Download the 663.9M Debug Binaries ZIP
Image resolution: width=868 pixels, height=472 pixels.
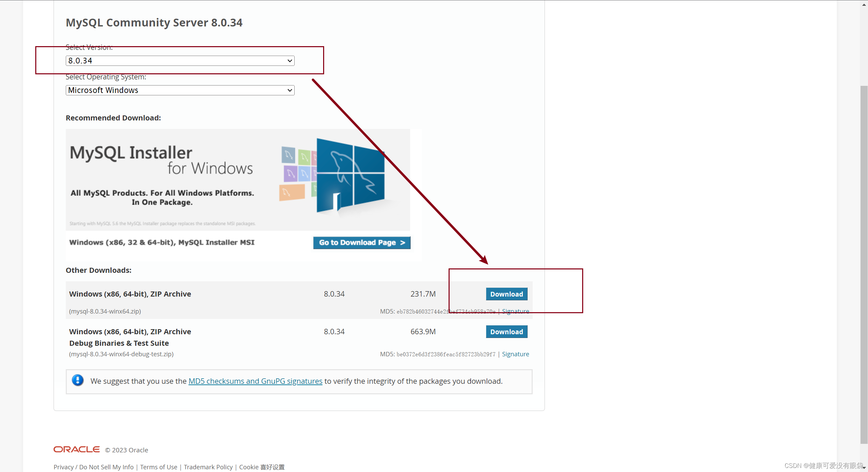[507, 332]
